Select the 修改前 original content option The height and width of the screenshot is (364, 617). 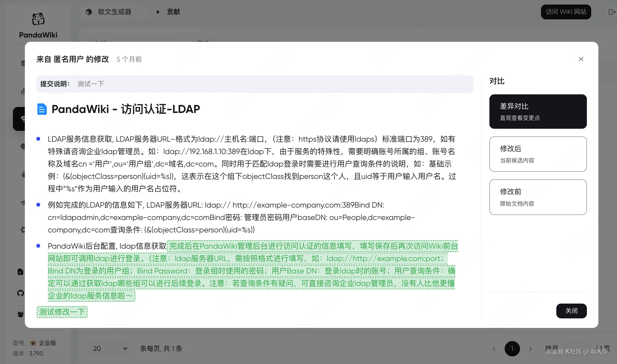click(x=538, y=197)
